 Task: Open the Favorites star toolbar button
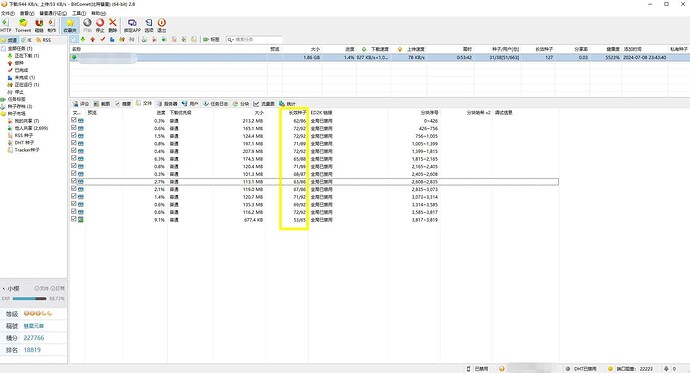(x=70, y=25)
